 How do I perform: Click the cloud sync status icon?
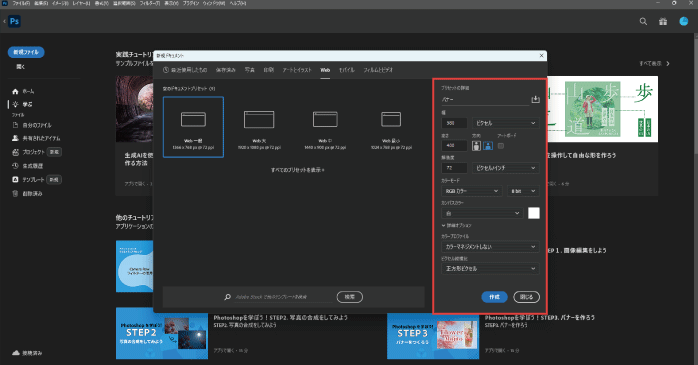[16, 353]
